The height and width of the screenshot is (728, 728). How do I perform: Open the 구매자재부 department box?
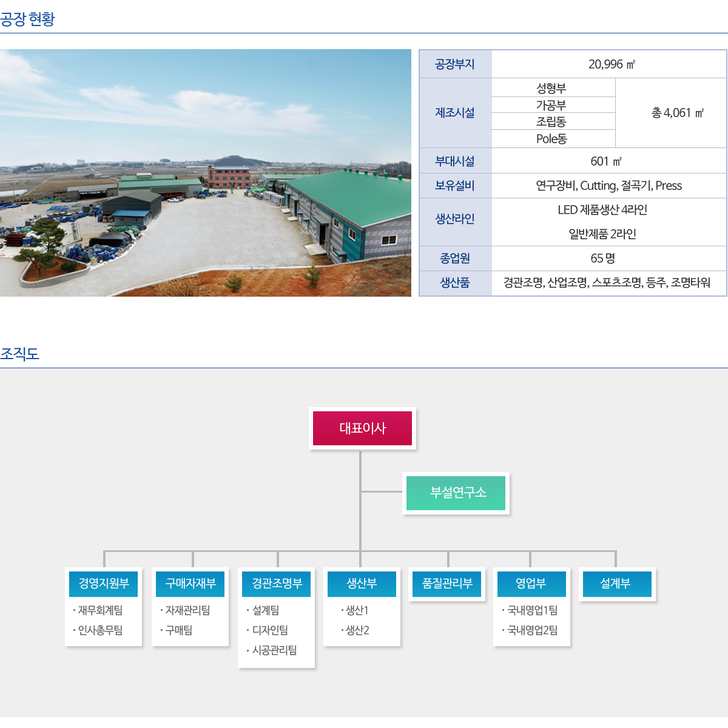[190, 584]
